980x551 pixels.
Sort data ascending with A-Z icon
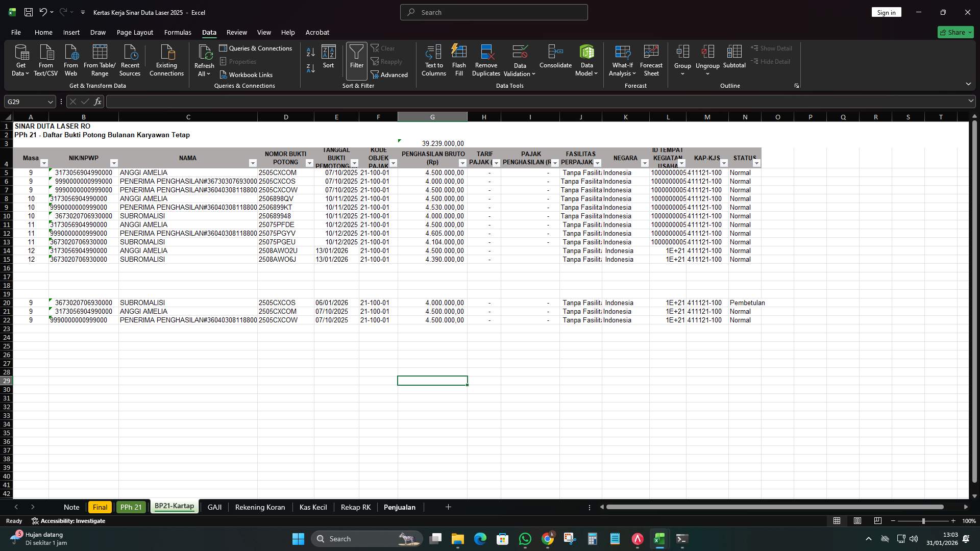pos(310,52)
